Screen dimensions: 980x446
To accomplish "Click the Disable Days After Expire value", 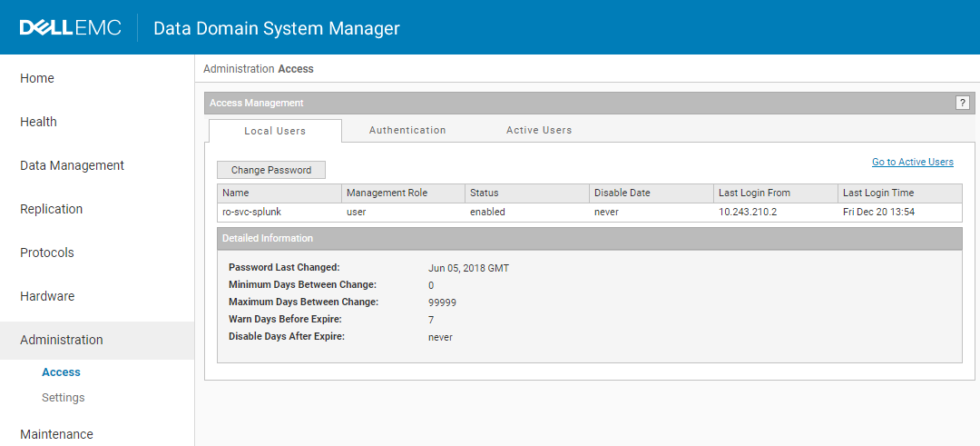I will pyautogui.click(x=440, y=337).
